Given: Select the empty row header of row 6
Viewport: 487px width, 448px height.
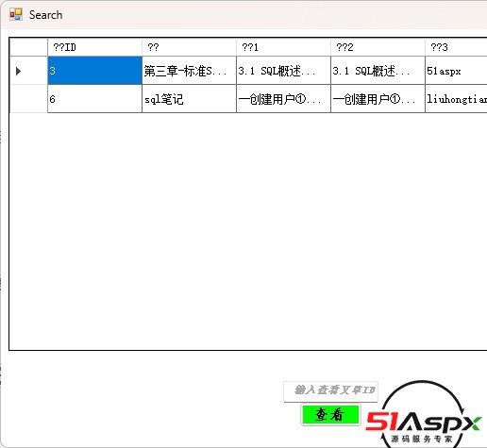Looking at the screenshot, I should point(28,99).
